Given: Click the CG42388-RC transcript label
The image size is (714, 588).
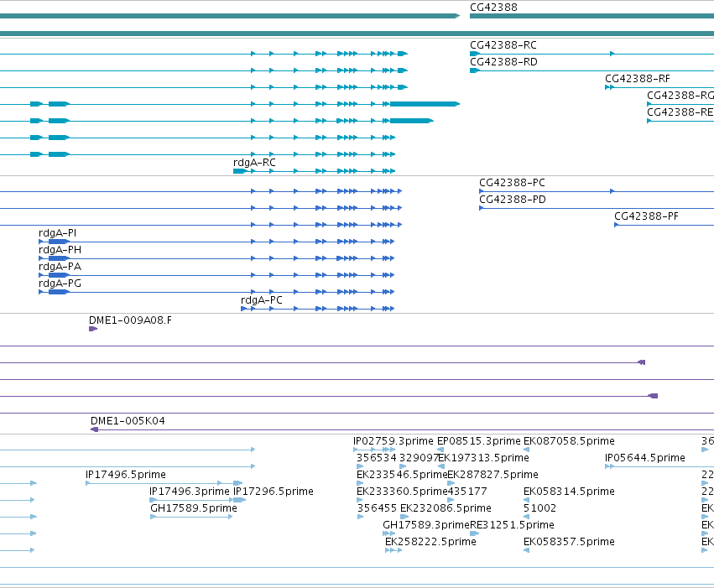Looking at the screenshot, I should point(503,45).
